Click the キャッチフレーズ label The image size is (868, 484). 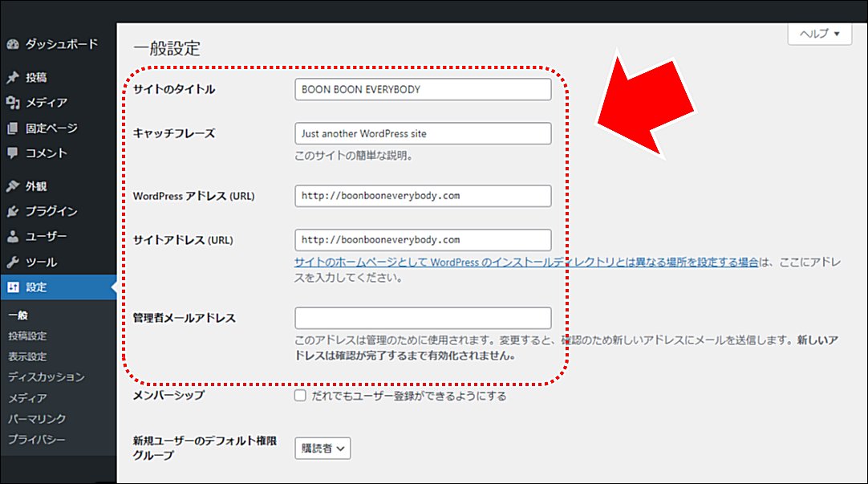click(x=174, y=133)
